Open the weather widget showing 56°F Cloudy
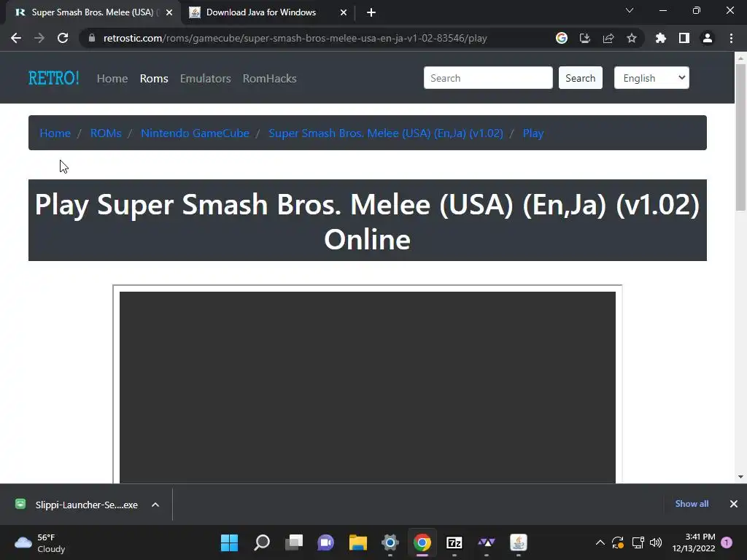747x560 pixels. [x=41, y=542]
